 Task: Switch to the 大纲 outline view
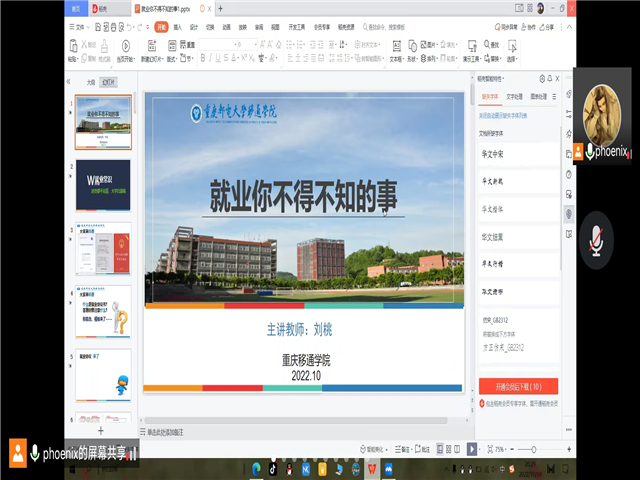pos(90,82)
